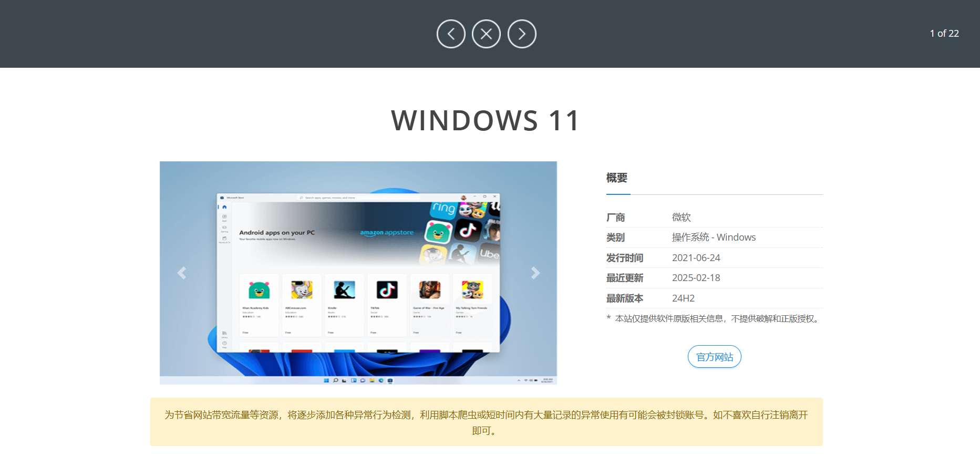Click the WINDOWS 11 page title
The height and width of the screenshot is (456, 980).
486,120
